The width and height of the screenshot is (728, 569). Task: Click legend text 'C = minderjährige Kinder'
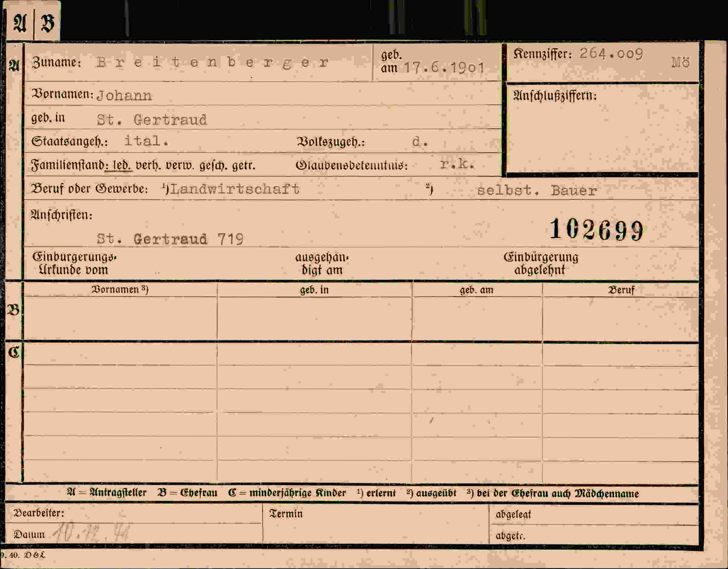[287, 493]
